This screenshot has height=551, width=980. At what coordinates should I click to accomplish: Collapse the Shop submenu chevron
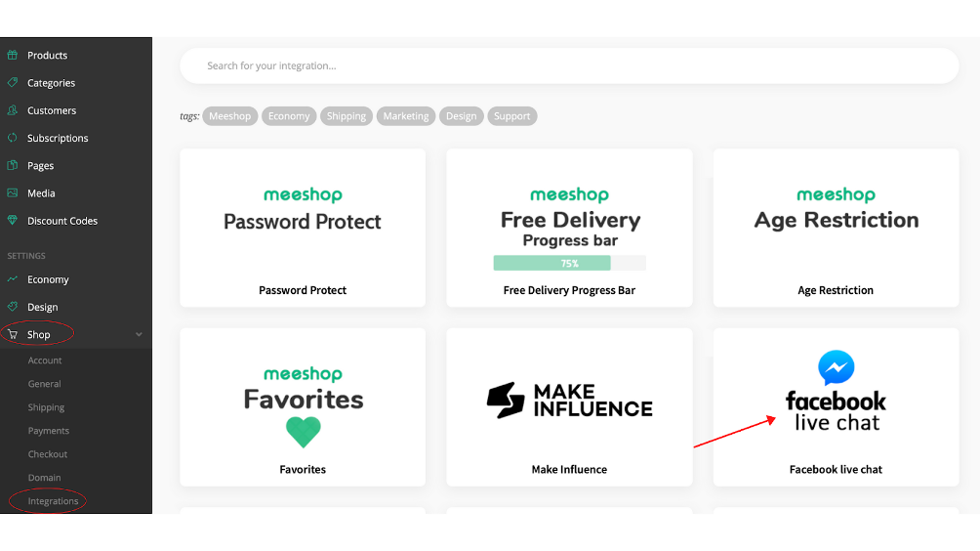pos(139,334)
